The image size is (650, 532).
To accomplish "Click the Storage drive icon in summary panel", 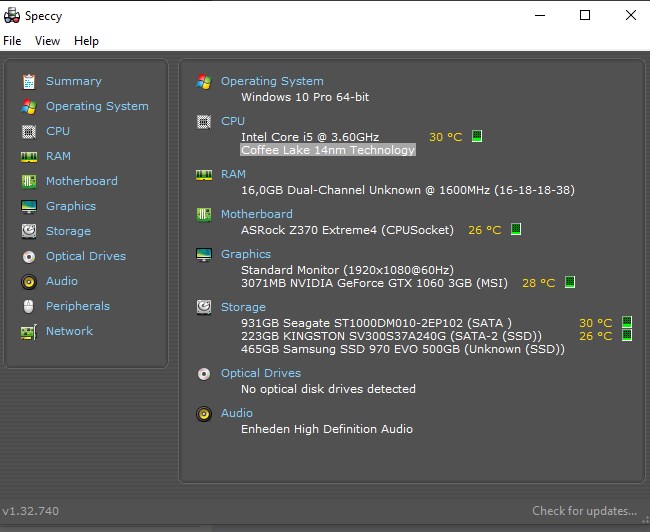I will [204, 307].
